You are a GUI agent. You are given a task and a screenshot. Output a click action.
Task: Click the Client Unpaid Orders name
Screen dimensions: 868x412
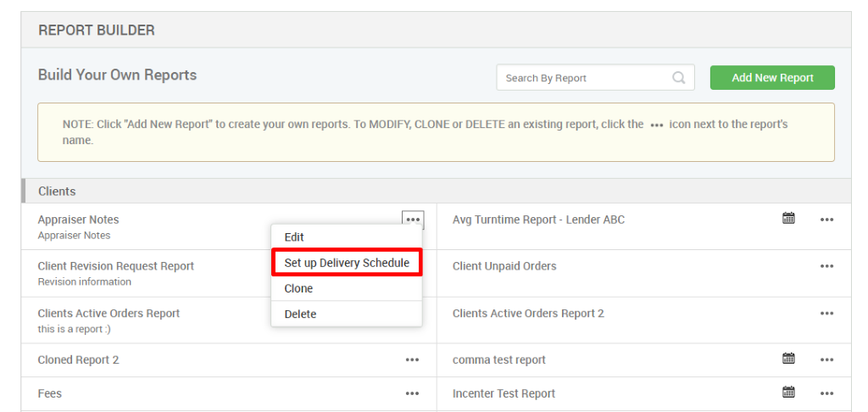tap(504, 266)
